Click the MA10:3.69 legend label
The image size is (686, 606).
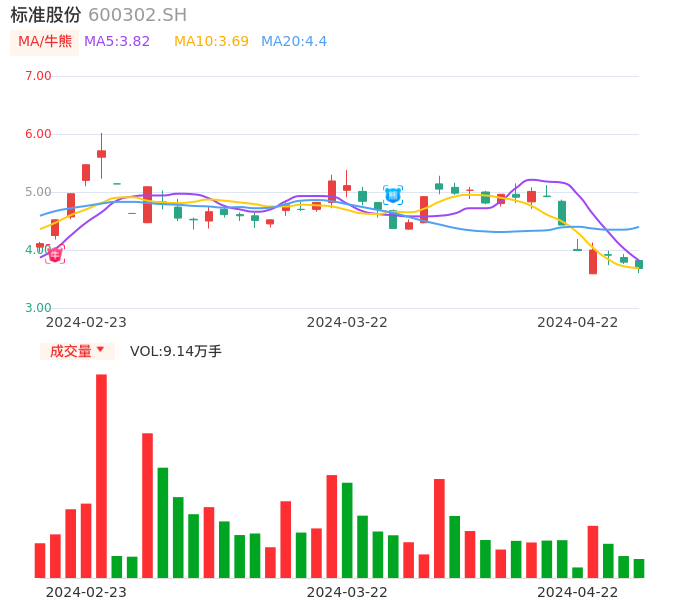tap(211, 42)
